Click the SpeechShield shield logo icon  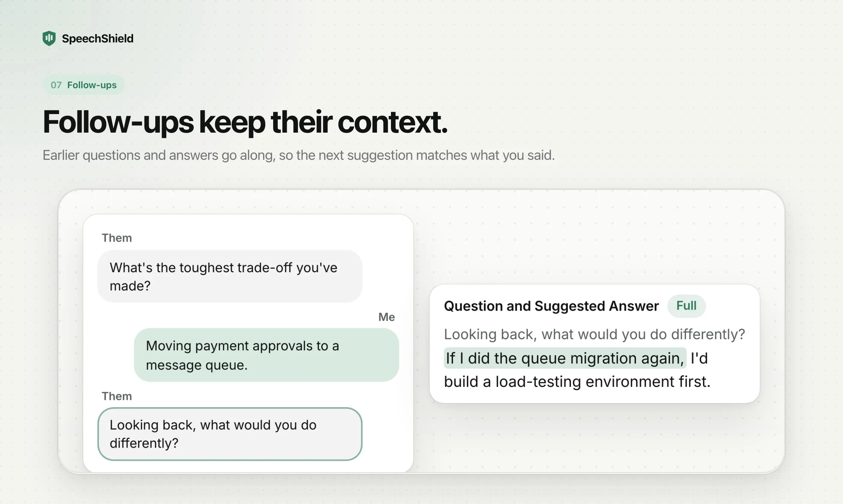point(49,38)
